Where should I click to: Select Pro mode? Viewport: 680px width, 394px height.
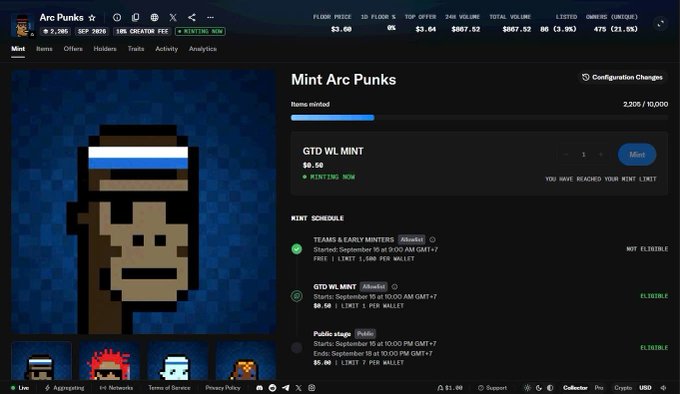click(599, 388)
